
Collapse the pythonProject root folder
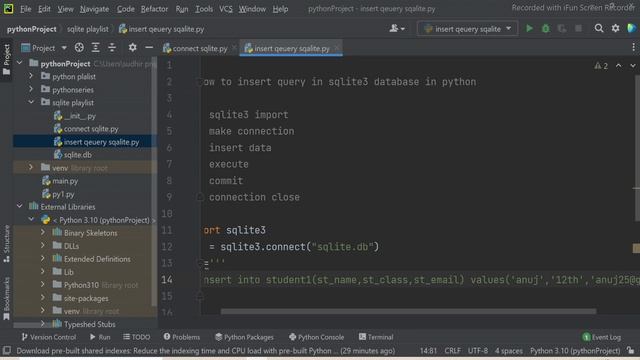pyautogui.click(x=20, y=63)
